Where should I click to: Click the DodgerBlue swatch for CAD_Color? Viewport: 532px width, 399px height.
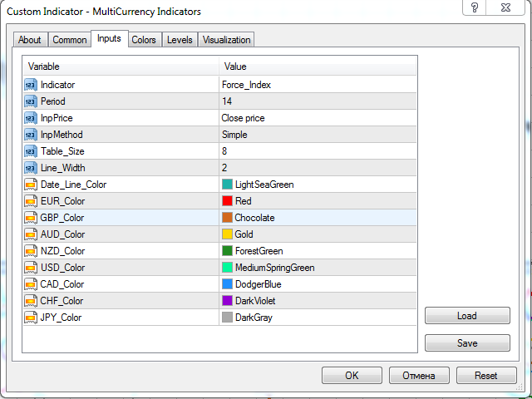coord(227,284)
